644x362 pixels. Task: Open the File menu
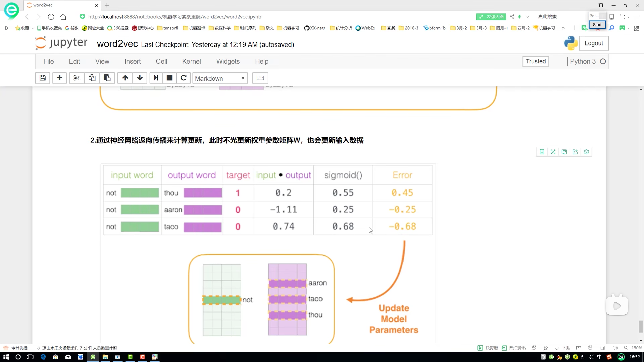[48, 61]
